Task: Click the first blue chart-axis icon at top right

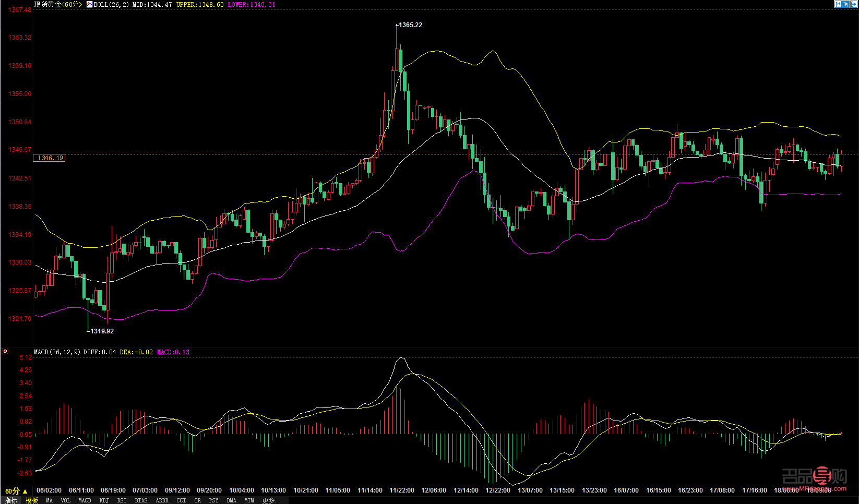Action: [838, 4]
